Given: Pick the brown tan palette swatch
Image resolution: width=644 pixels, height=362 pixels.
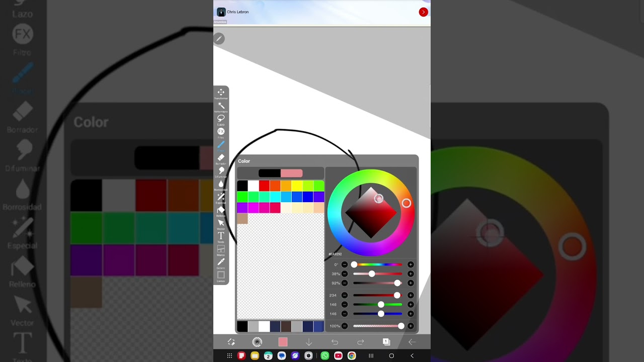Looking at the screenshot, I should (242, 219).
